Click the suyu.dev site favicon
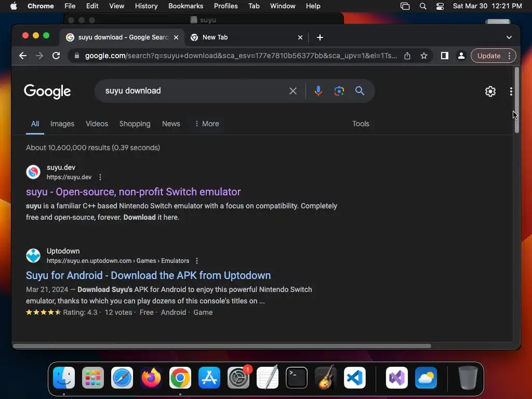The height and width of the screenshot is (399, 532). point(33,172)
